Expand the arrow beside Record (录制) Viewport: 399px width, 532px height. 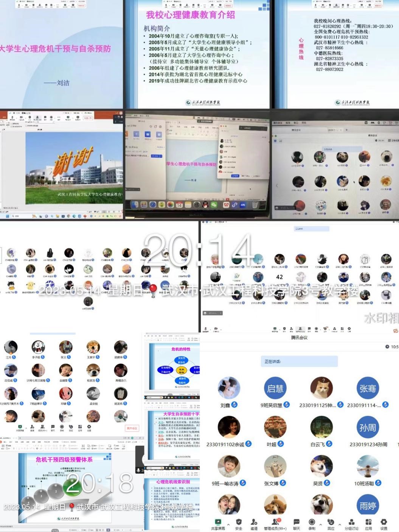click(321, 525)
